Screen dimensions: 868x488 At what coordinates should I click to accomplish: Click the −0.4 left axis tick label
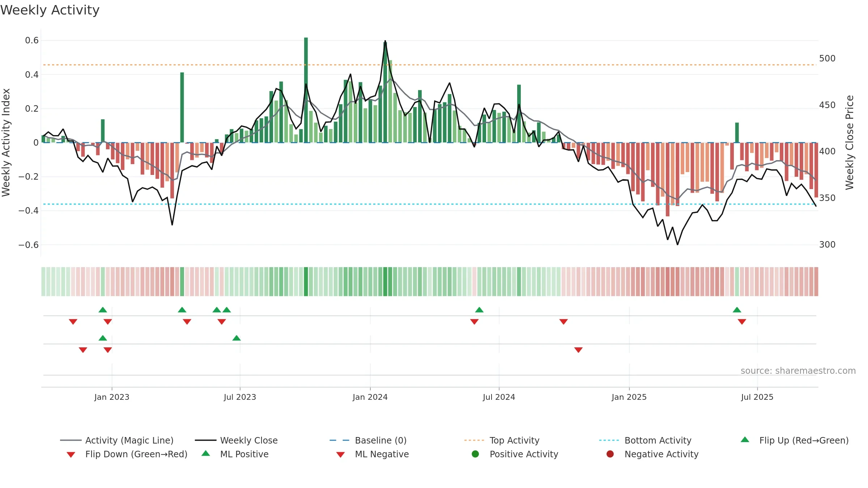[29, 211]
